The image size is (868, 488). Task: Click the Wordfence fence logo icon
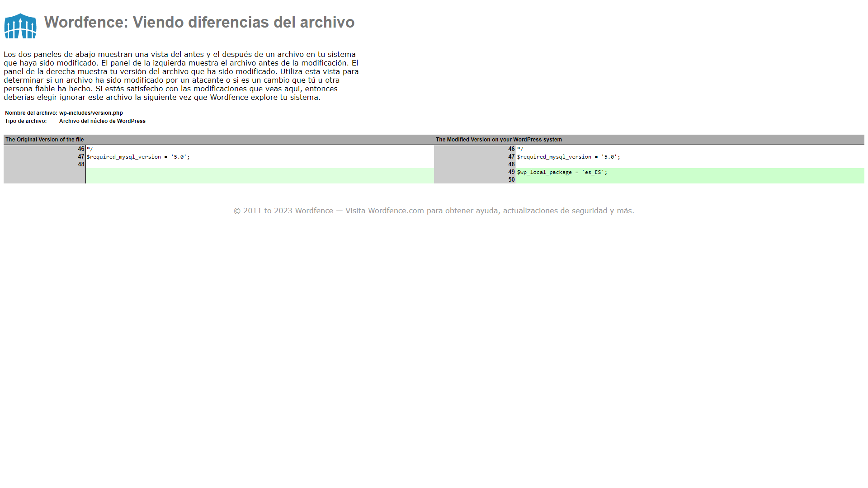click(20, 26)
